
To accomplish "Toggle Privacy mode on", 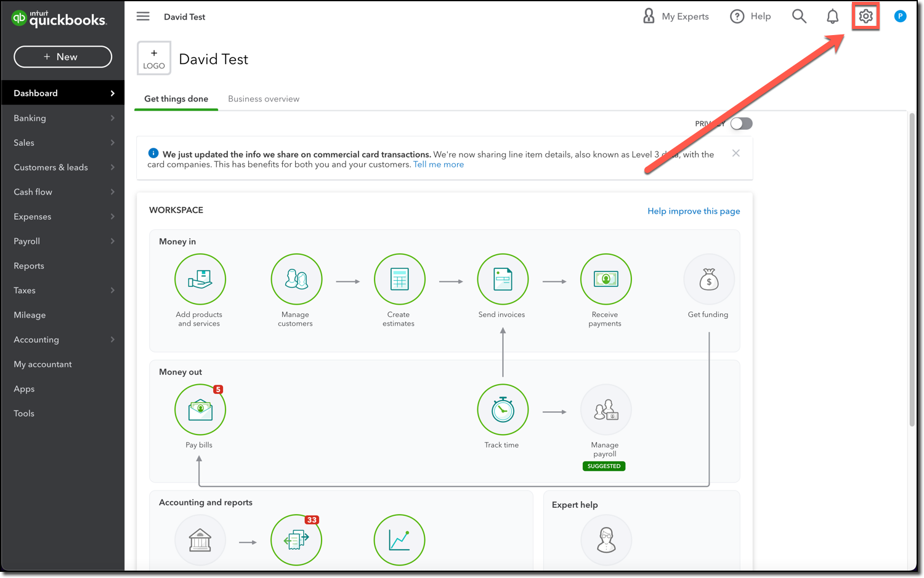I will (x=741, y=123).
